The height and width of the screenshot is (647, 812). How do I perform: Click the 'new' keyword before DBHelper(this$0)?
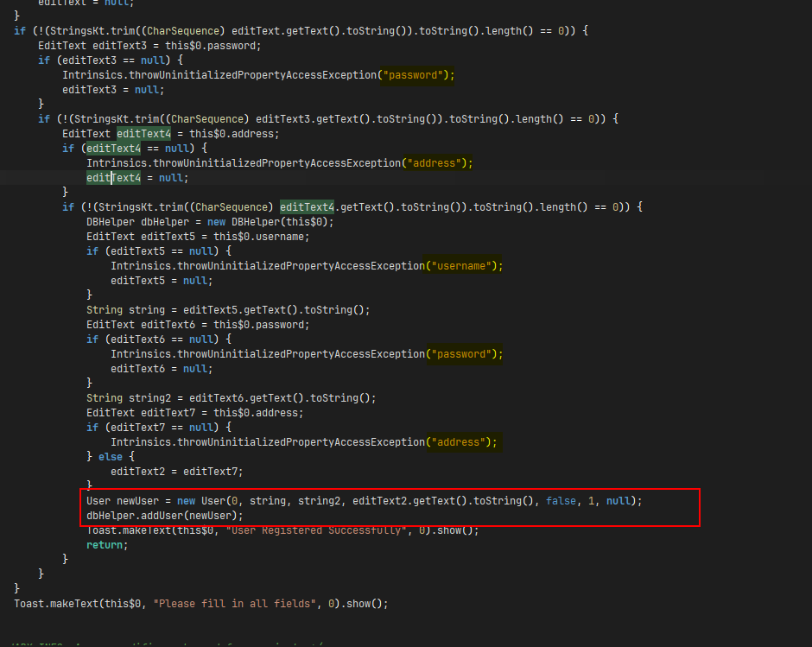pos(216,222)
